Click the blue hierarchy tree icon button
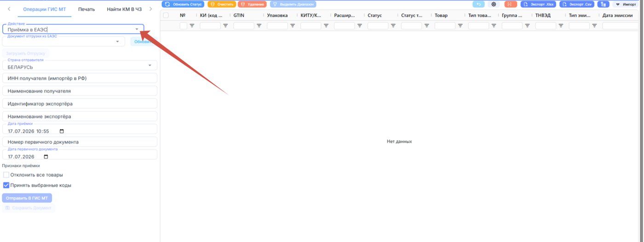644x242 pixels. coord(604,4)
